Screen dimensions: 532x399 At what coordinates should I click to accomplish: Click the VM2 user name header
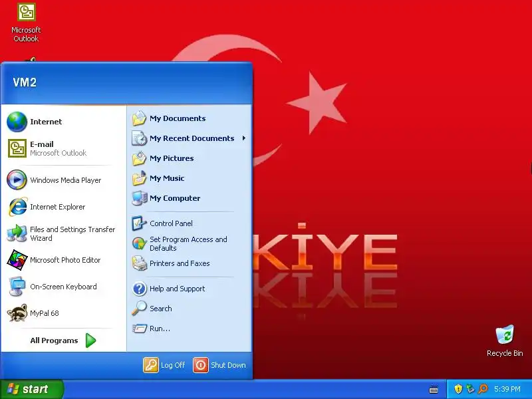pos(25,82)
